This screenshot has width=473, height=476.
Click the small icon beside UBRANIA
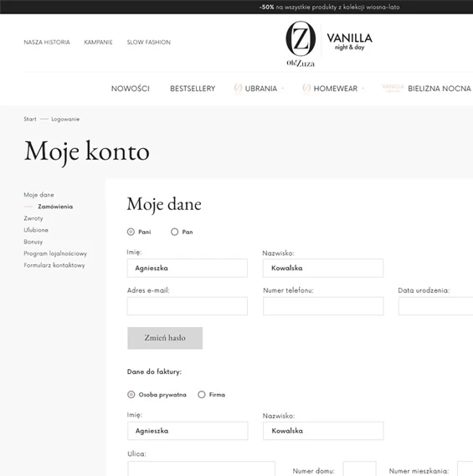(x=238, y=89)
